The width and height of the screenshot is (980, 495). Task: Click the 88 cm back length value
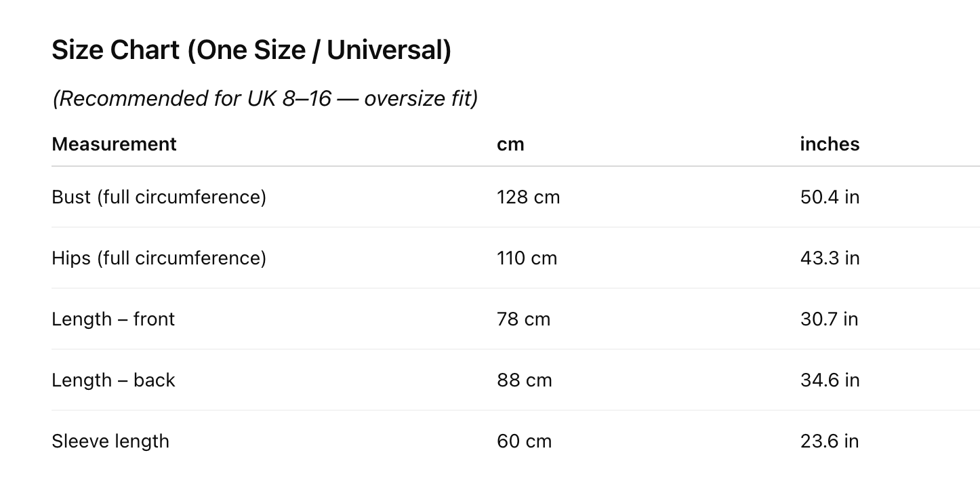tap(524, 380)
